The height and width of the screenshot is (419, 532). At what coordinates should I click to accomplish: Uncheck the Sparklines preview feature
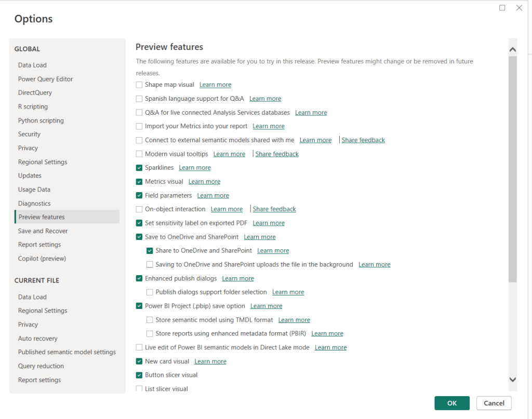(x=139, y=168)
